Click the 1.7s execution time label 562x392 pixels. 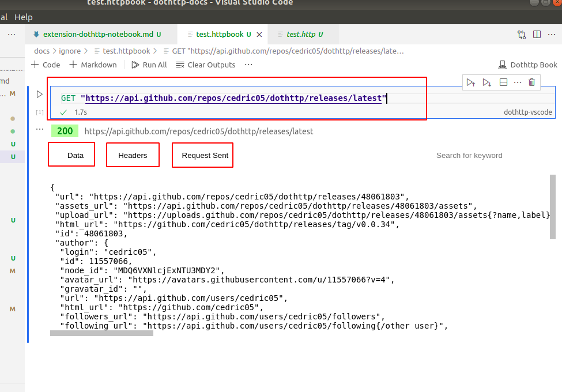point(81,112)
